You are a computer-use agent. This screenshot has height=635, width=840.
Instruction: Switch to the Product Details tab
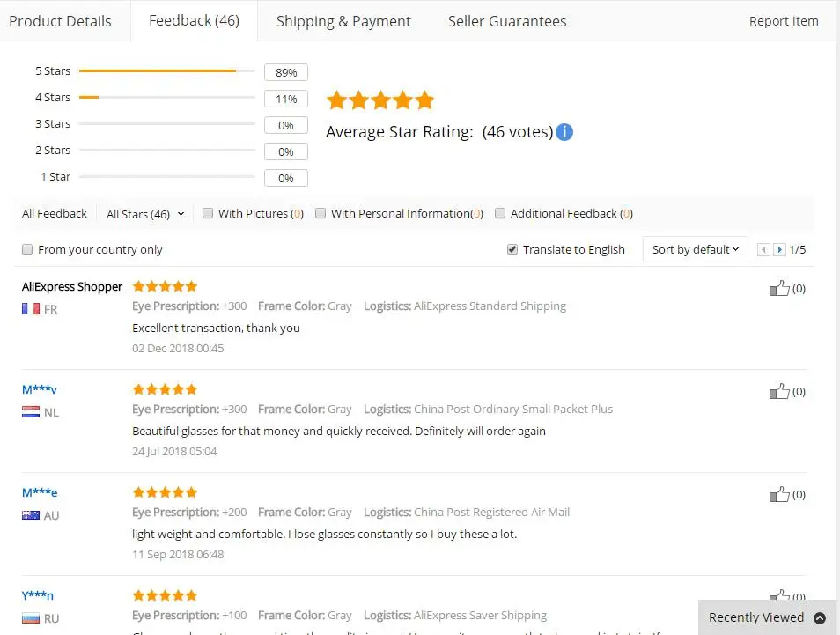coord(60,21)
